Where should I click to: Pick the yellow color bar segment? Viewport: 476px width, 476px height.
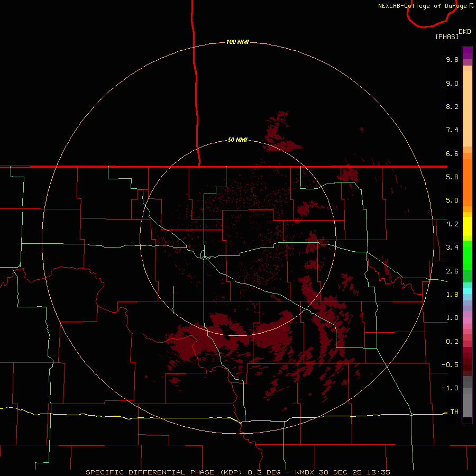click(467, 226)
